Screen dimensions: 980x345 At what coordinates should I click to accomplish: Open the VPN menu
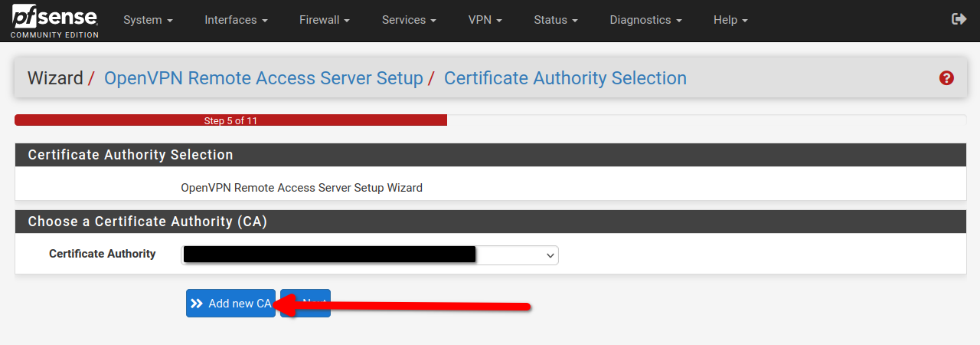[x=485, y=20]
